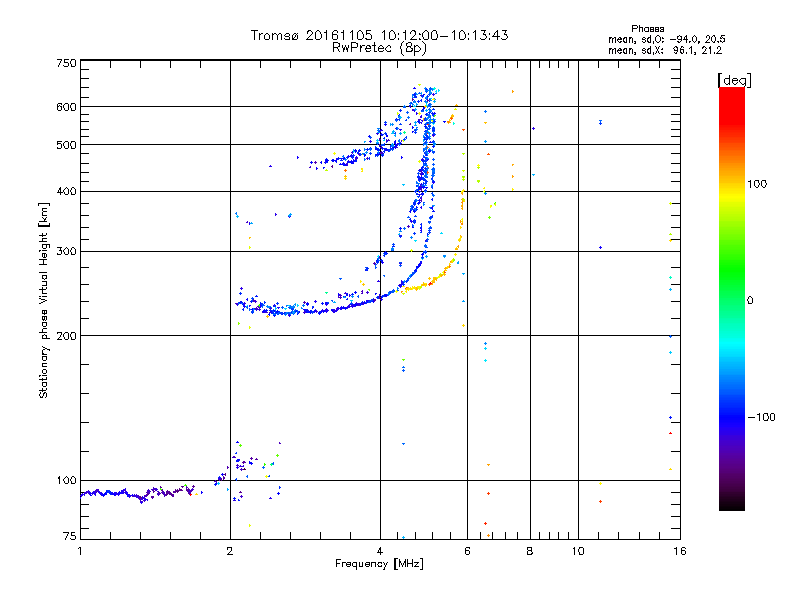The height and width of the screenshot is (600, 800).
Task: Click the "[deg]" colorbar unit label
Action: point(734,80)
